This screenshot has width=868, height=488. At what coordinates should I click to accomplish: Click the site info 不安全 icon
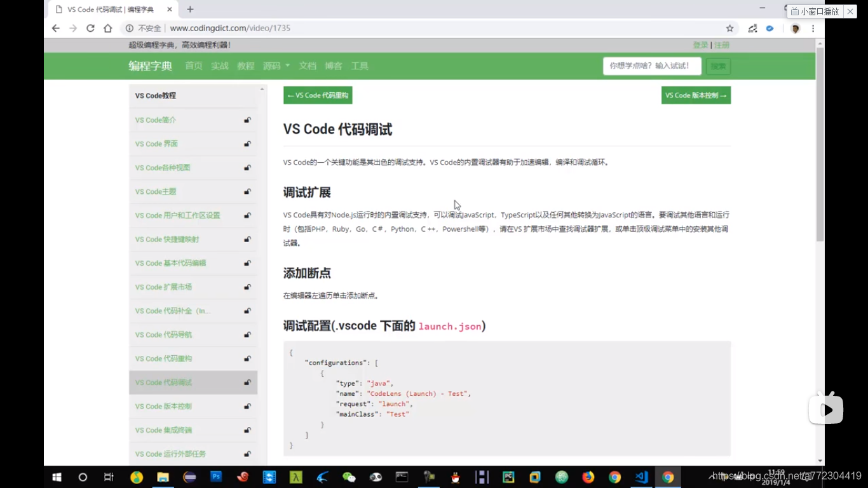[129, 28]
